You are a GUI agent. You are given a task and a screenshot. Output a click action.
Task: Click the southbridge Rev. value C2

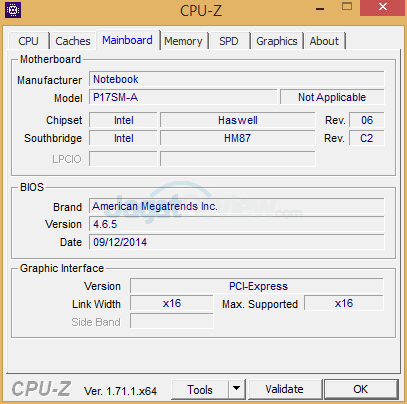[x=367, y=138]
